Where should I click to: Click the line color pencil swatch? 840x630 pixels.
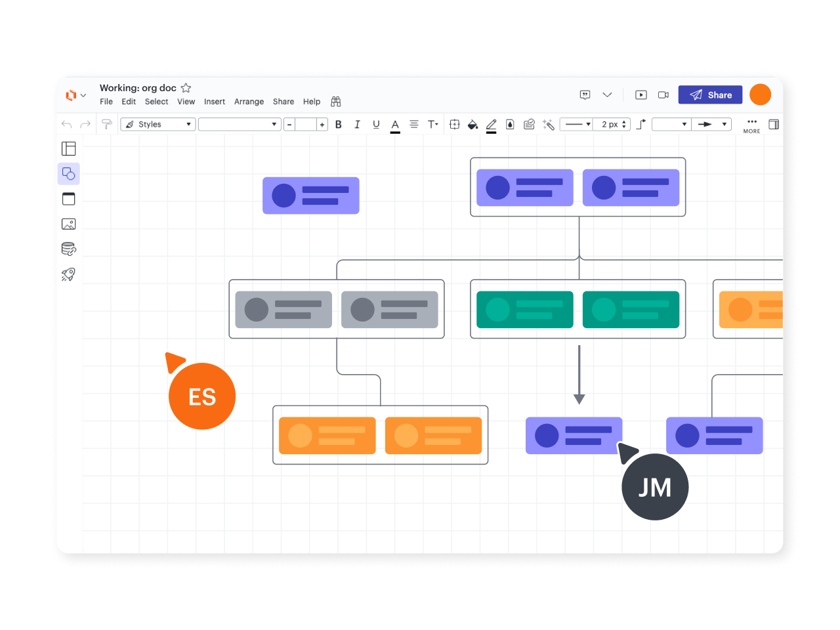click(492, 124)
